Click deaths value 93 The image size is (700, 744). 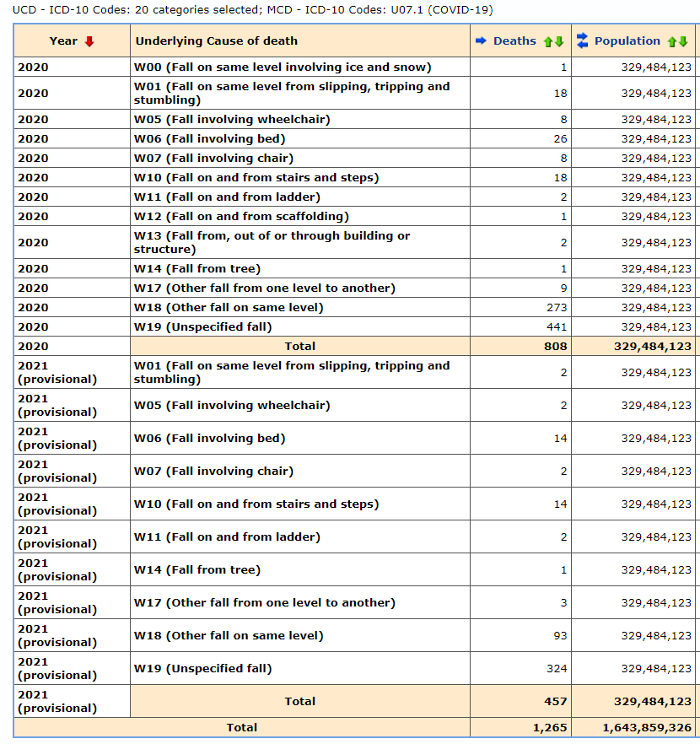tap(560, 635)
